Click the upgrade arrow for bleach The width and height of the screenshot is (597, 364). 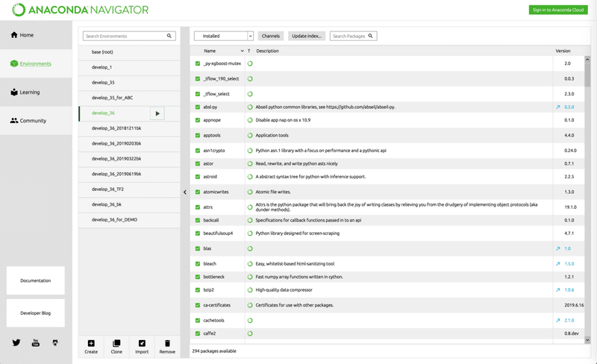(x=557, y=264)
